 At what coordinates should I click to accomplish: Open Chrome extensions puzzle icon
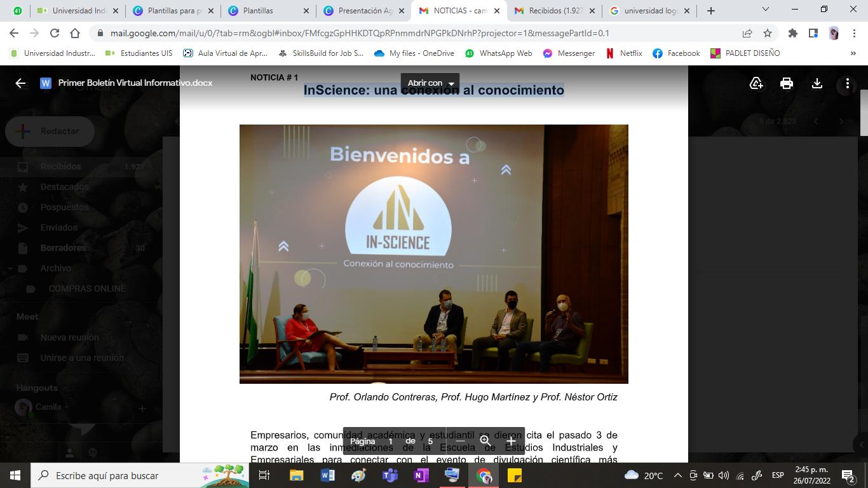(792, 33)
